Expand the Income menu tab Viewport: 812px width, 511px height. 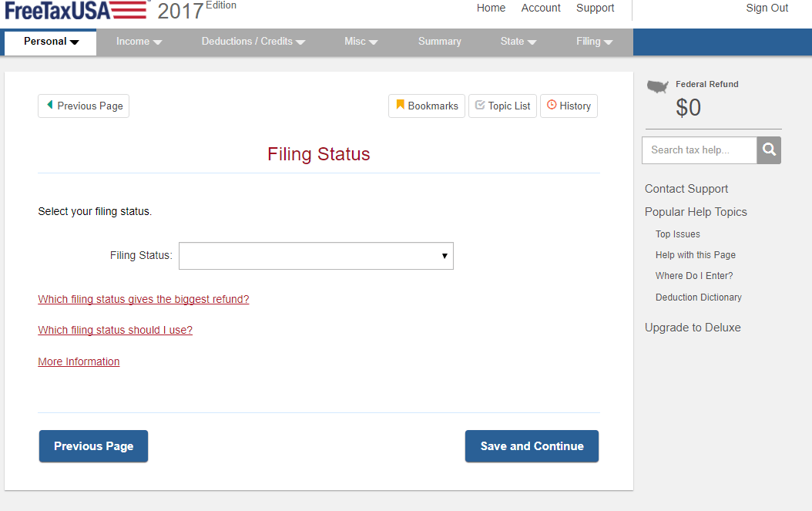[139, 42]
